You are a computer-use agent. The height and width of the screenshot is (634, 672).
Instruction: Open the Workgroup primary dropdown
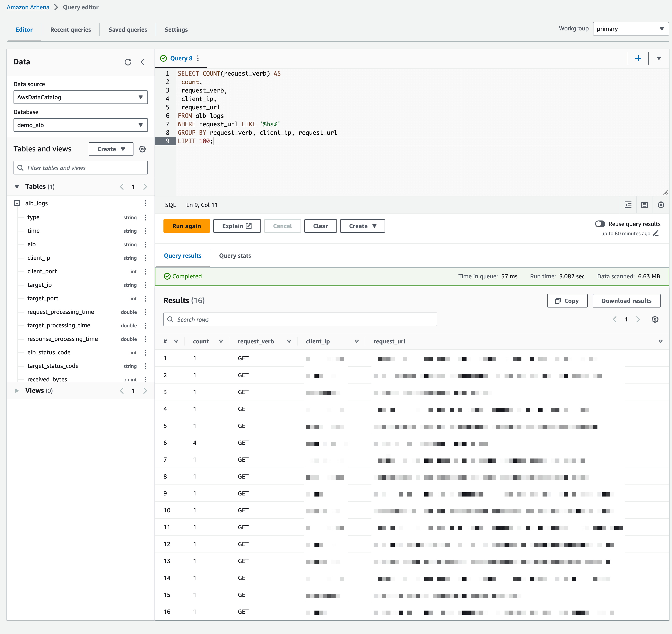(631, 29)
